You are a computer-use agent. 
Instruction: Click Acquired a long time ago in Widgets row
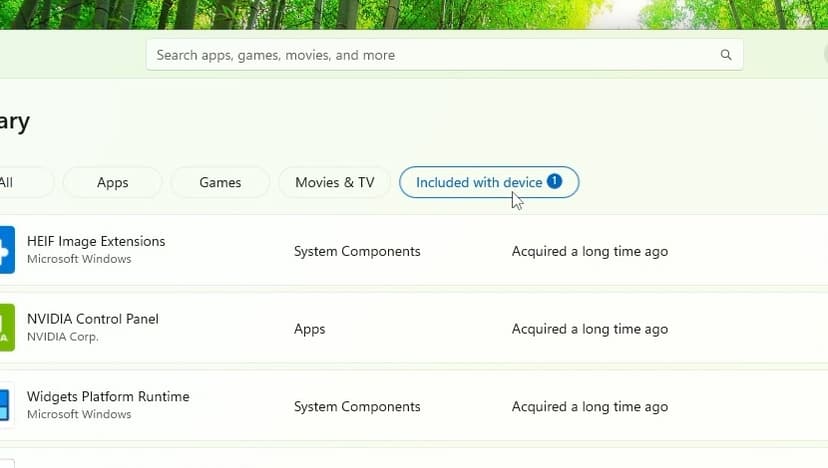point(589,407)
